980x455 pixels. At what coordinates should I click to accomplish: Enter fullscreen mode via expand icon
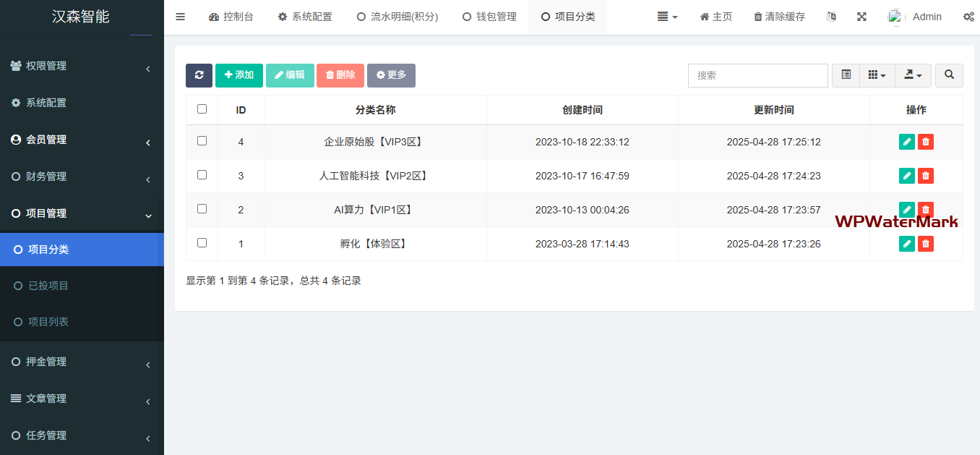861,17
